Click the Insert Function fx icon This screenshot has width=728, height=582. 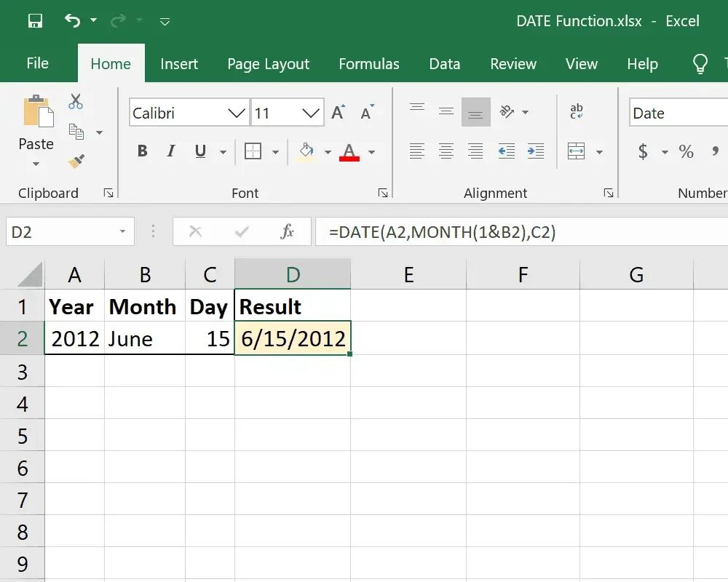coord(288,231)
